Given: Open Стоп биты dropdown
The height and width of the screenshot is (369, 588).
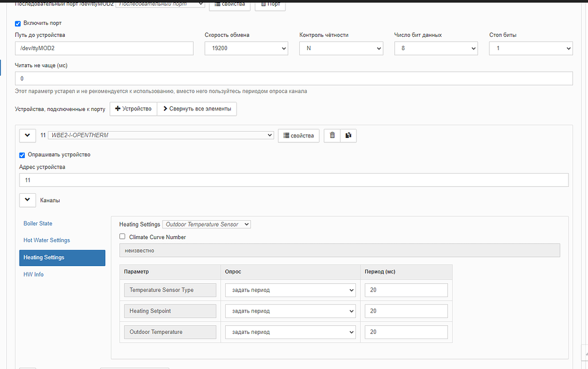Looking at the screenshot, I should pyautogui.click(x=531, y=49).
